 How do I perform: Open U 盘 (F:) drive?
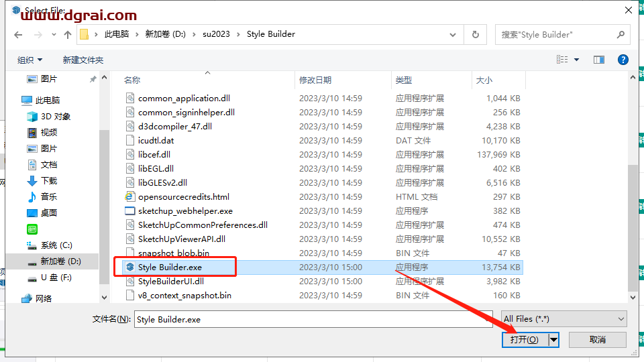(x=56, y=278)
